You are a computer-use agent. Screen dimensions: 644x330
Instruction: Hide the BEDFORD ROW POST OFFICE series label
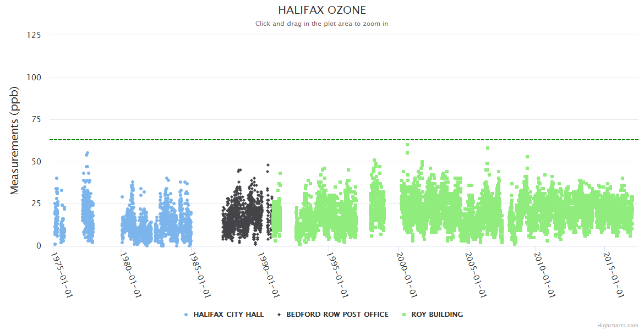[x=337, y=315]
